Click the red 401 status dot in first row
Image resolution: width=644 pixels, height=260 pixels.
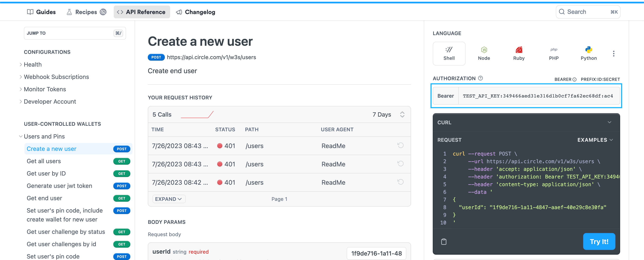220,146
